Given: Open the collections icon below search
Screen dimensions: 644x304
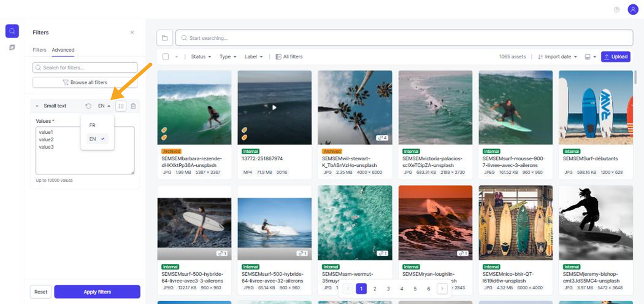Looking at the screenshot, I should pyautogui.click(x=12, y=48).
